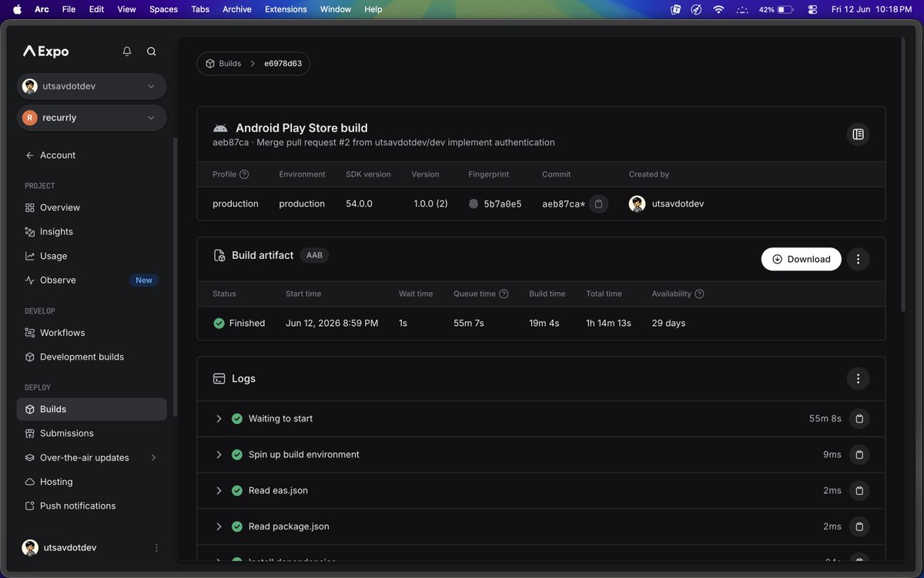This screenshot has height=578, width=924.
Task: Expand the Spin up build environment log
Action: 219,455
